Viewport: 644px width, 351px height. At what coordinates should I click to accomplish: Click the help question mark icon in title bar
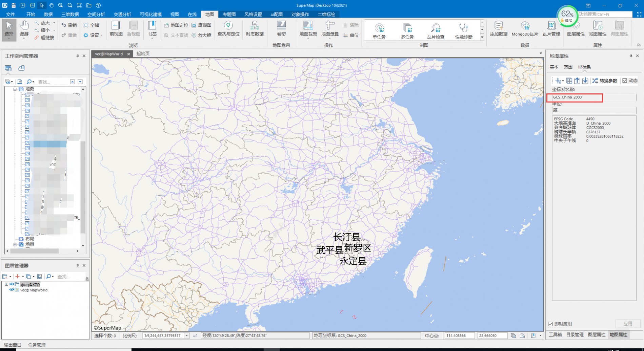coord(98,5)
